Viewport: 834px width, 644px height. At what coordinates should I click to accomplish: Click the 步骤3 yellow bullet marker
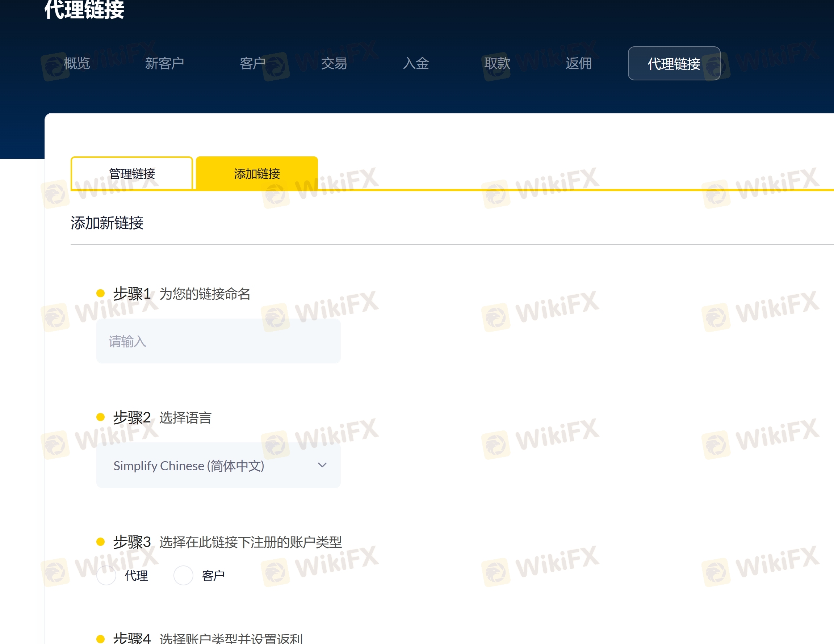click(x=100, y=541)
